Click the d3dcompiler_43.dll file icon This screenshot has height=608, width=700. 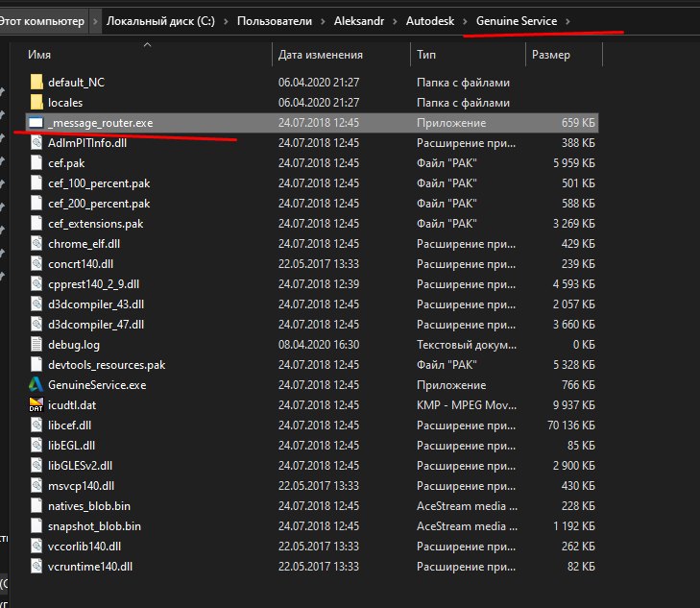tap(36, 304)
